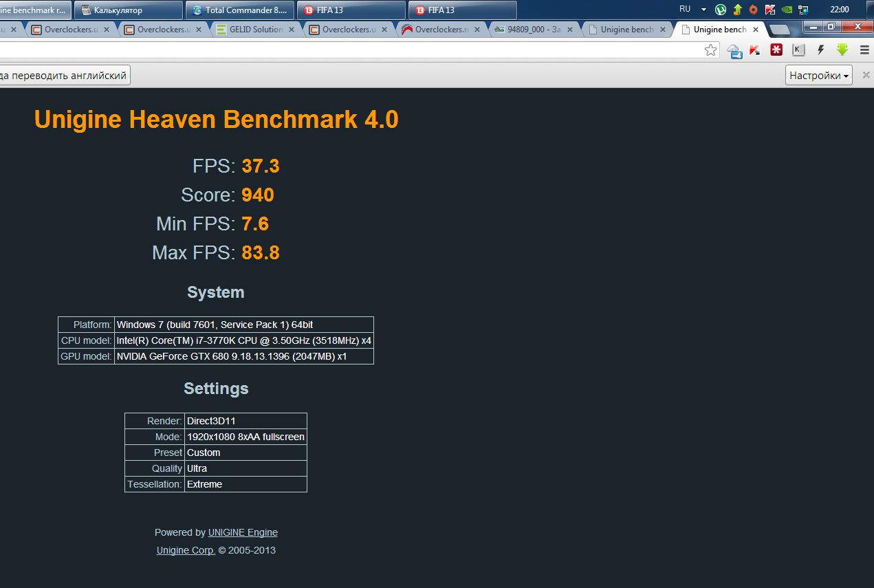Select the Min FPS value 7.6
Image resolution: width=874 pixels, height=588 pixels.
click(255, 224)
